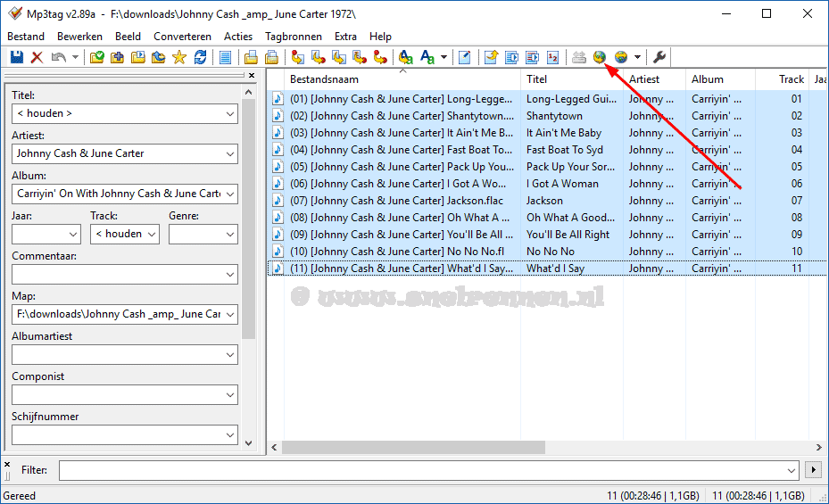
Task: Sort by the Album column header
Action: (x=721, y=79)
